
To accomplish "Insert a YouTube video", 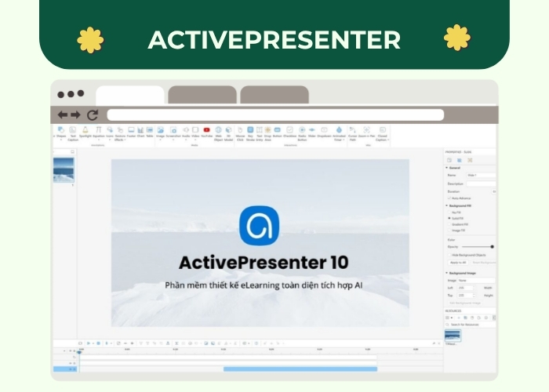I will coord(206,132).
